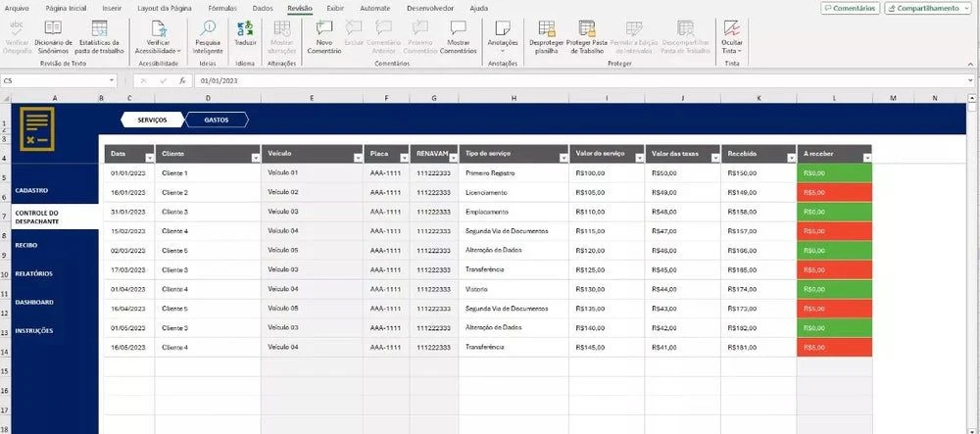Open the Desenvolvedor tab
This screenshot has width=980, height=434.
(x=430, y=9)
